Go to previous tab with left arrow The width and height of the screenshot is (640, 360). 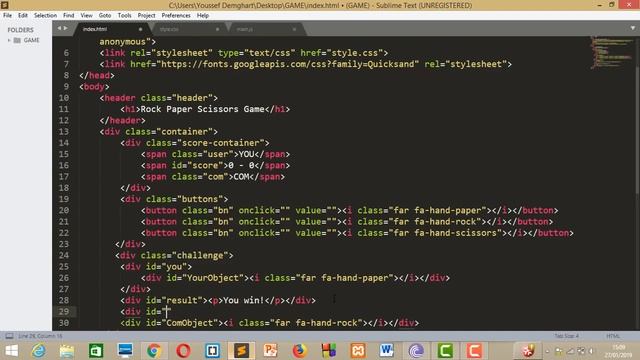pyautogui.click(x=59, y=28)
